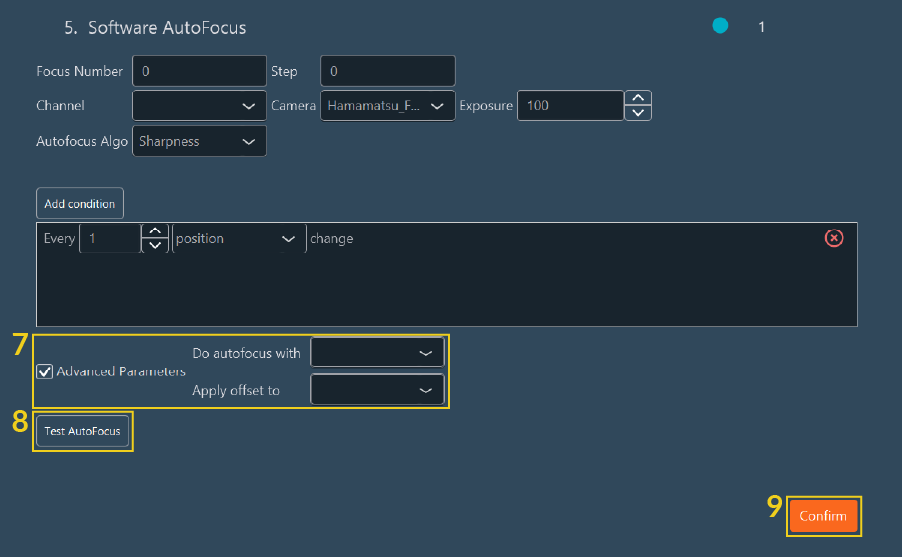Expand the Do autofocus with dropdown
The image size is (902, 557).
click(377, 353)
